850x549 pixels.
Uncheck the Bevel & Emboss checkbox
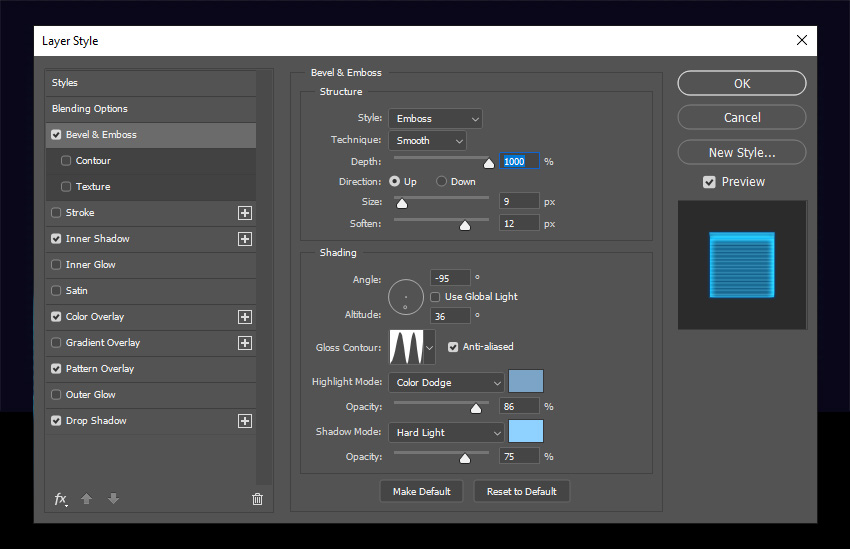pos(56,134)
